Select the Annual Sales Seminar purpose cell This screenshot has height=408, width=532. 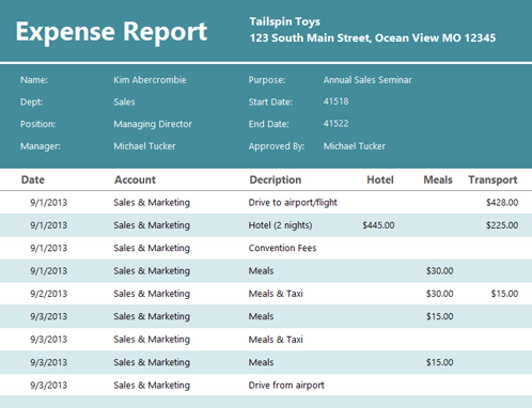(x=367, y=80)
